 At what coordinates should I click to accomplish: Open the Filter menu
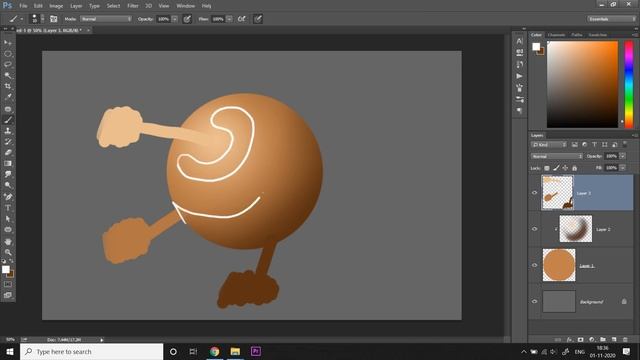pos(133,6)
